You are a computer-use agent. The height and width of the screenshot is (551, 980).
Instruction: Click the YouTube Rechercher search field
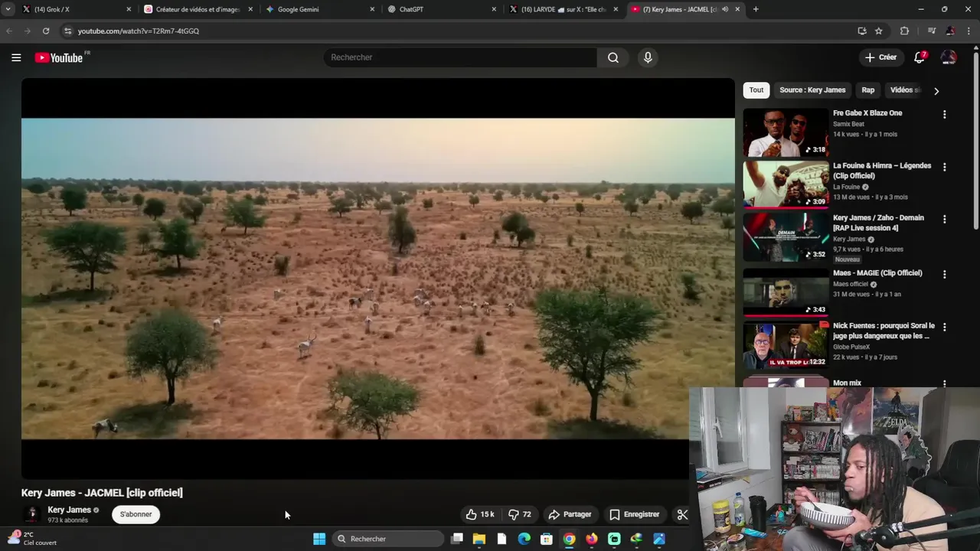coord(459,57)
